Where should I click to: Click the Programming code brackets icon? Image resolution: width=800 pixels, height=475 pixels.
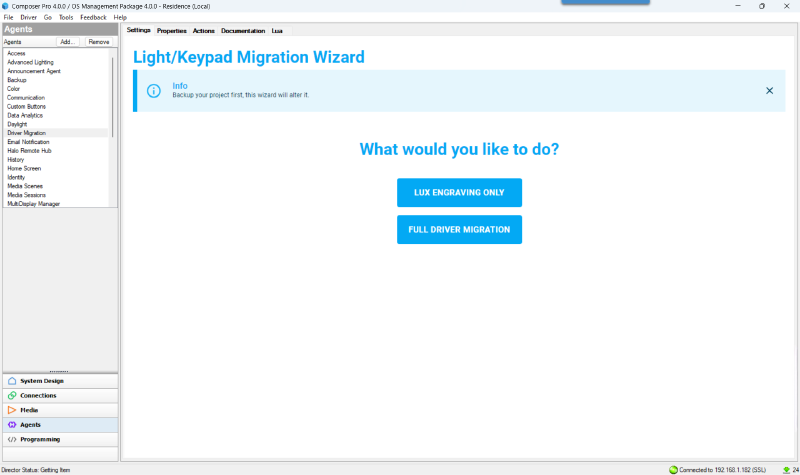tap(12, 439)
